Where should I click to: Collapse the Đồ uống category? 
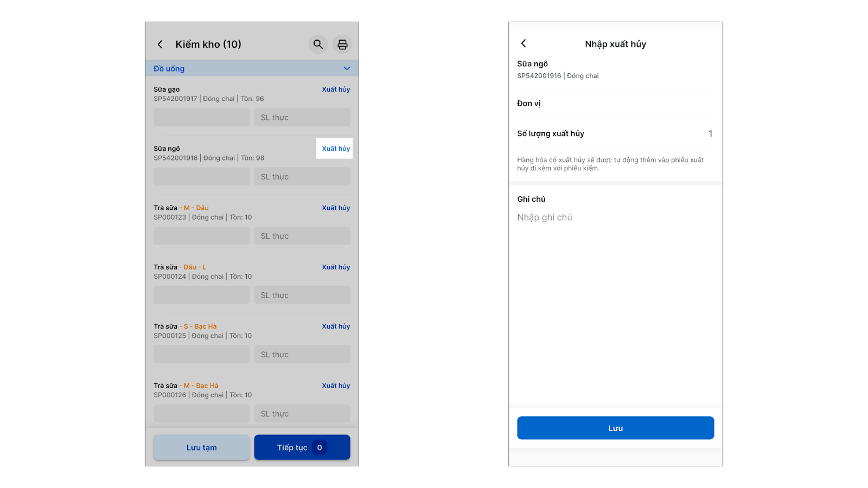point(347,68)
